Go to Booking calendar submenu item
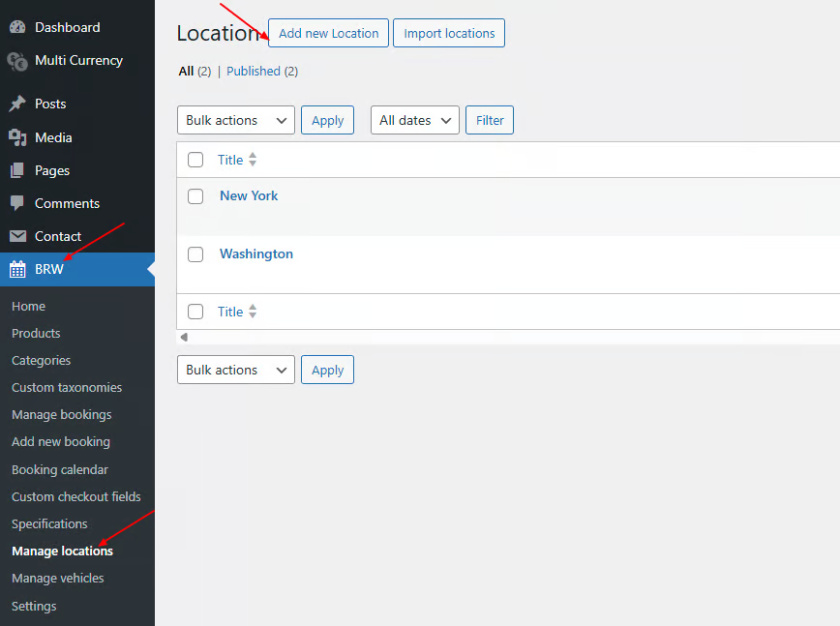Image resolution: width=840 pixels, height=626 pixels. coord(60,469)
